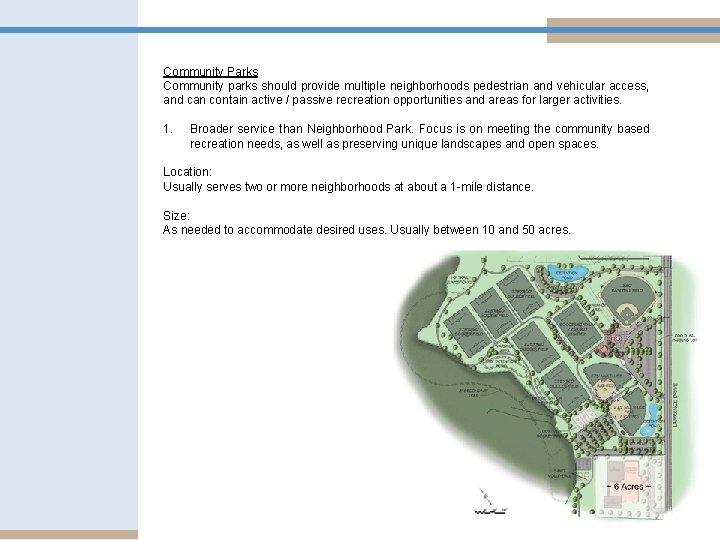Click list number '1.' before Broader service
The image size is (720, 540).
pos(168,129)
